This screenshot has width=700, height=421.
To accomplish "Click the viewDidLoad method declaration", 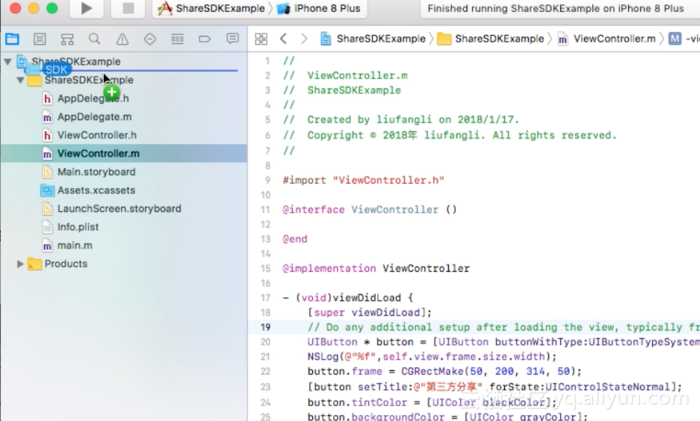I will coord(348,298).
